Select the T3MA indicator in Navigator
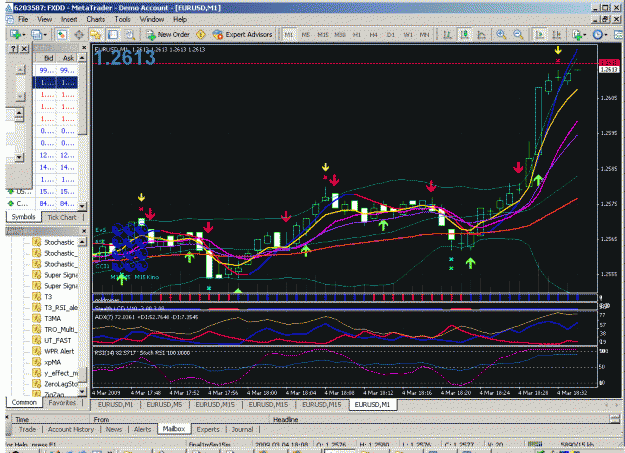625x453 pixels. pyautogui.click(x=53, y=319)
